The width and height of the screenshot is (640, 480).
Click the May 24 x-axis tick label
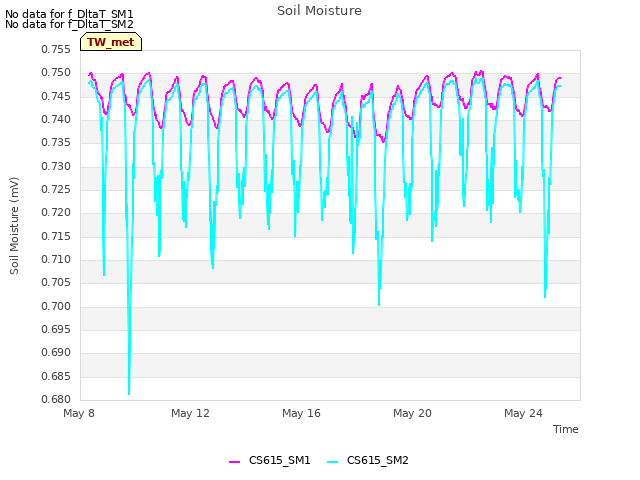523,413
